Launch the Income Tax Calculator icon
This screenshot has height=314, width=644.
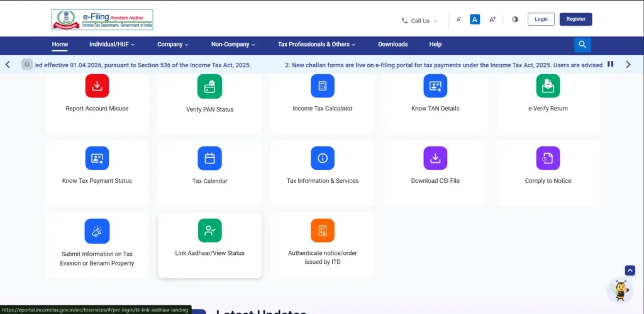[x=322, y=86]
